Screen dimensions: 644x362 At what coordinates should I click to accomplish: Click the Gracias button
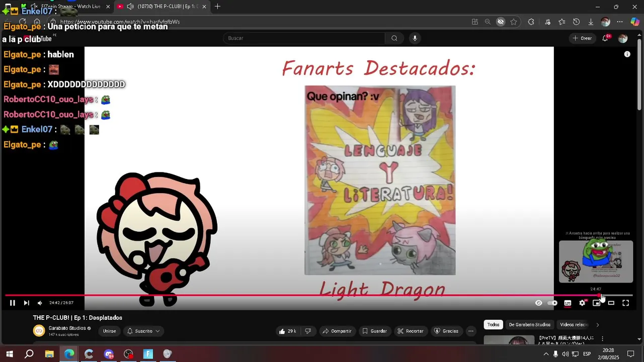(x=446, y=331)
